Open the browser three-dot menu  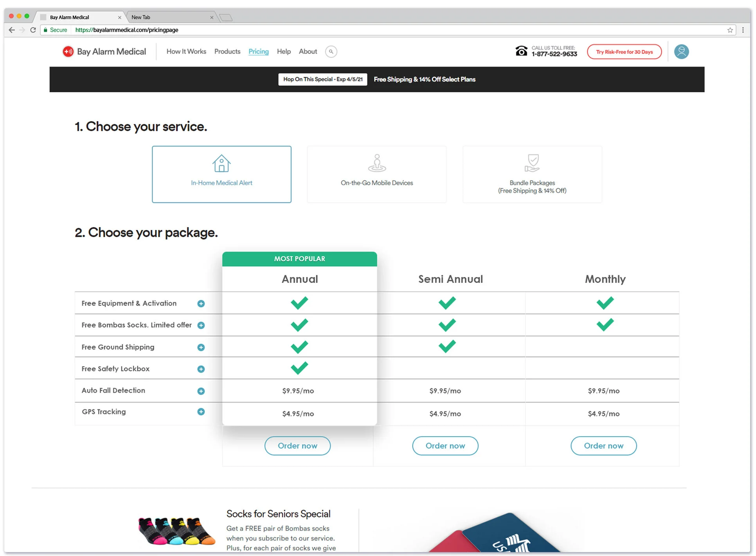click(x=743, y=30)
